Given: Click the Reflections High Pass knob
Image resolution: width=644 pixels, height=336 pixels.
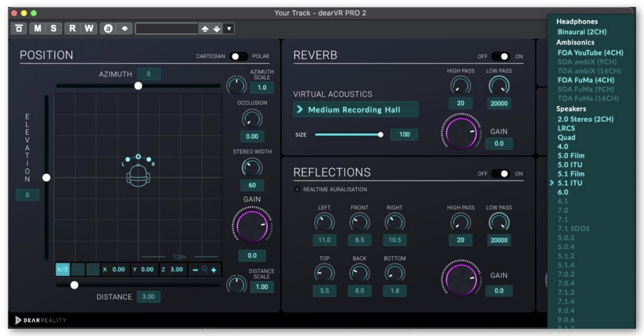Looking at the screenshot, I should pos(461,222).
